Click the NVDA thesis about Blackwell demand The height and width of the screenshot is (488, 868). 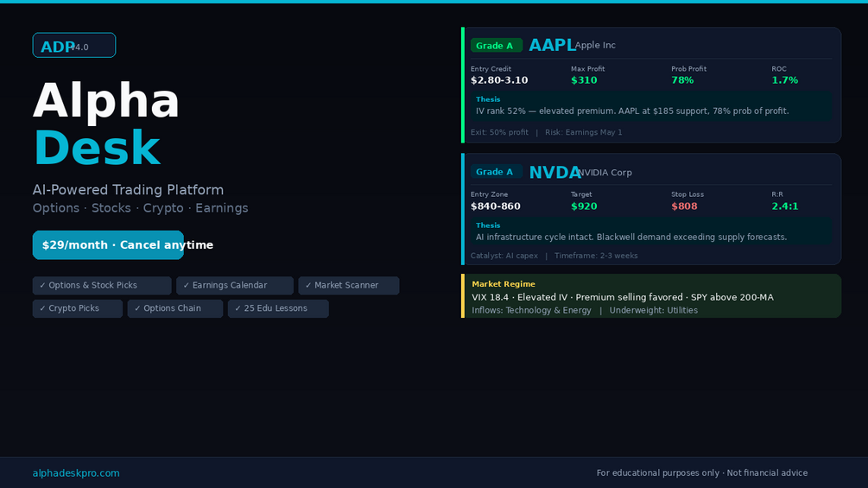click(631, 238)
